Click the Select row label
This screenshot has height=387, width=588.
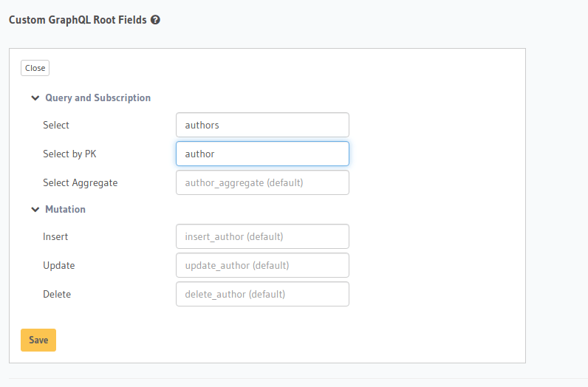[x=56, y=125]
